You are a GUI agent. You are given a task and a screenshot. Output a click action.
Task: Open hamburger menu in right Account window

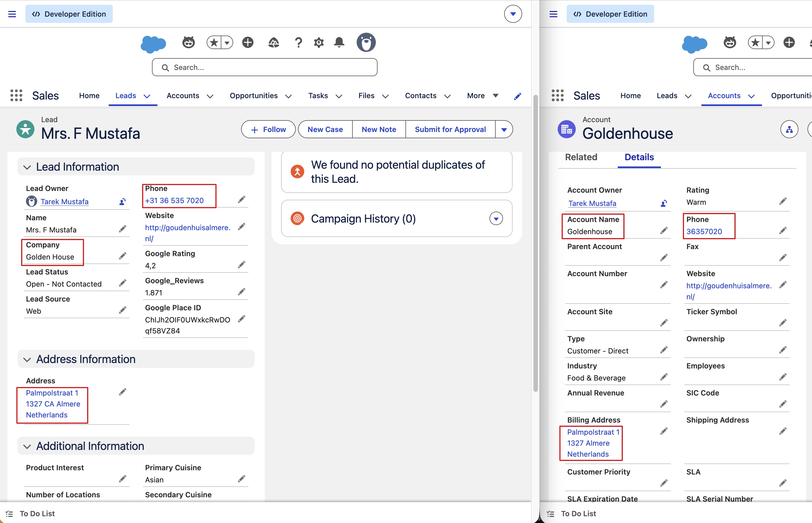coord(553,14)
